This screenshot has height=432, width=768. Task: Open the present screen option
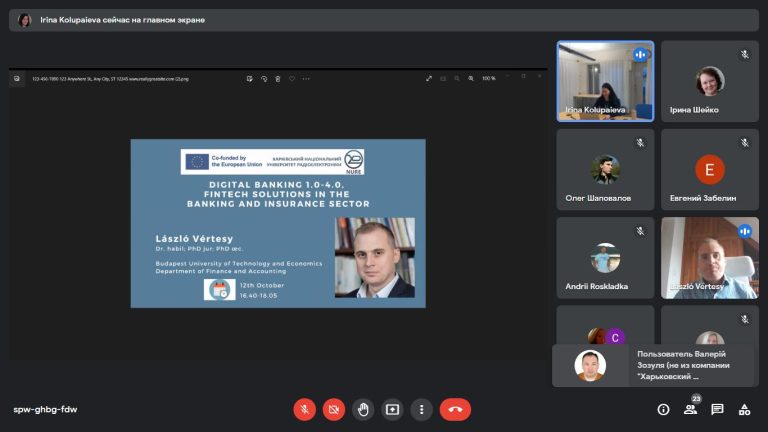click(x=392, y=409)
